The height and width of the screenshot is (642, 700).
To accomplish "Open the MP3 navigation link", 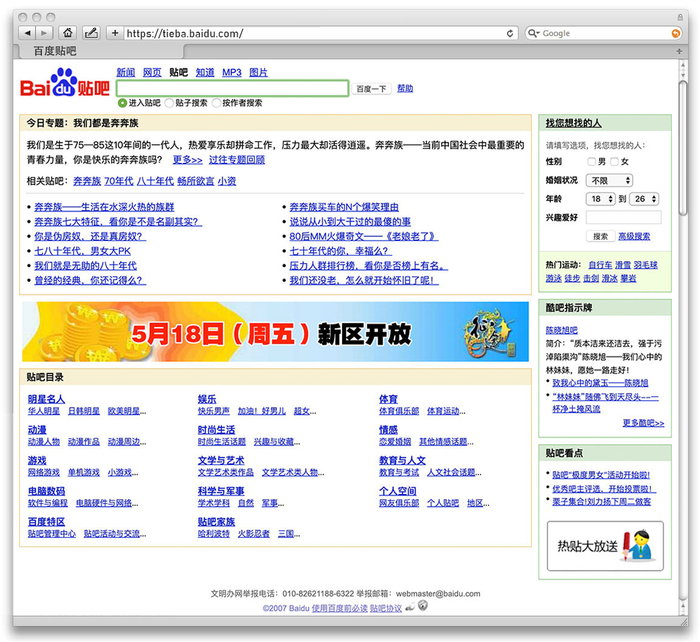I will [x=231, y=72].
